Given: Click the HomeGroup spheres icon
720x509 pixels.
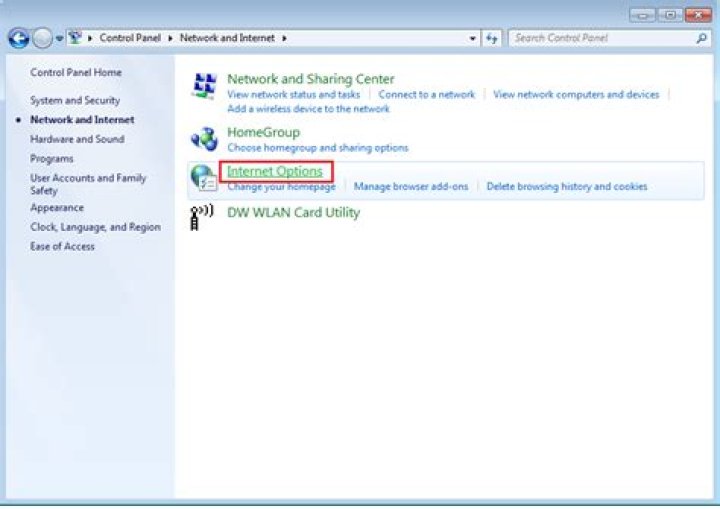Looking at the screenshot, I should coord(204,139).
